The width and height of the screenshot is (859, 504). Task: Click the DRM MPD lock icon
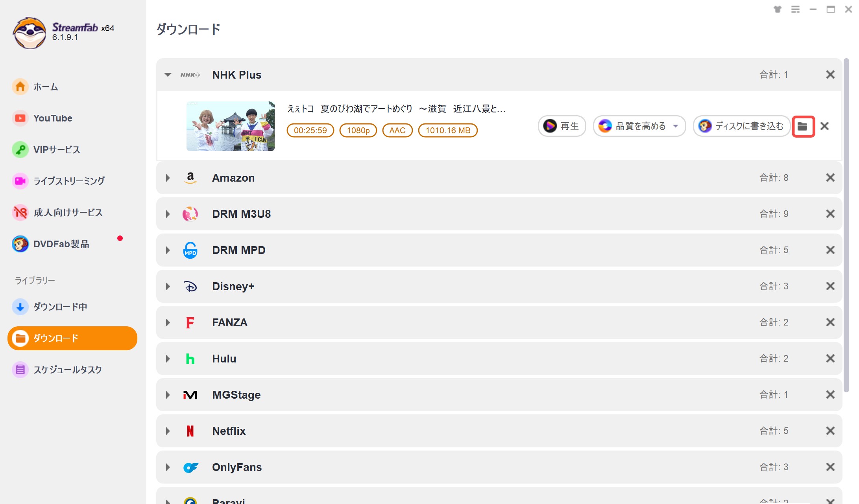(x=190, y=250)
